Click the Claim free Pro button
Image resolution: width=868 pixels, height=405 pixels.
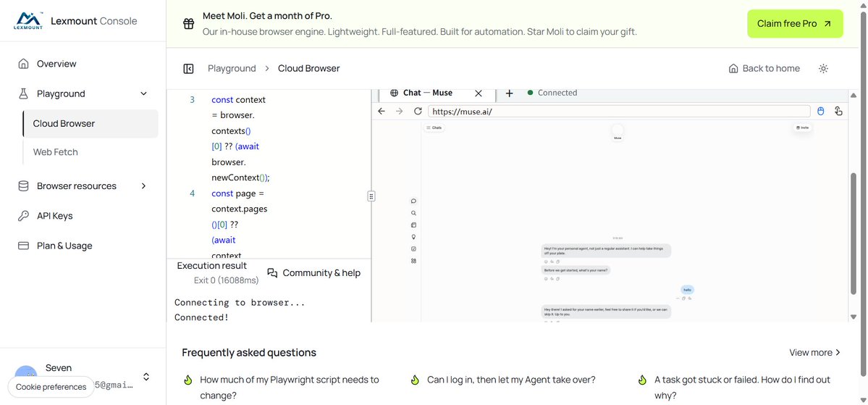click(x=795, y=24)
